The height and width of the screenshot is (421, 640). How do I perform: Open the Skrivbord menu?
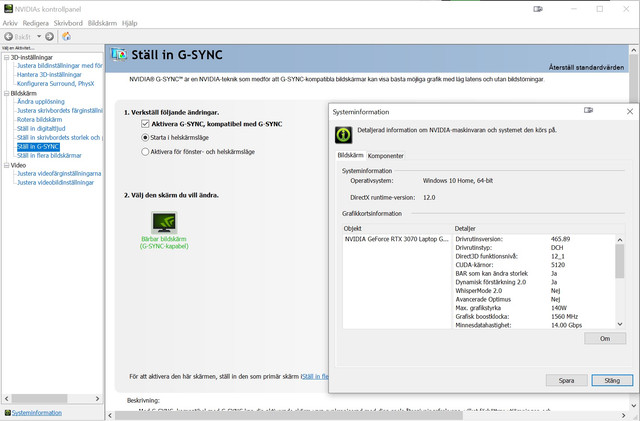68,23
